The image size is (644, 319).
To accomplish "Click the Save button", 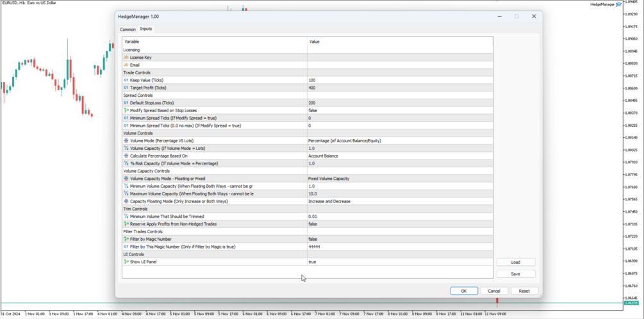I will click(516, 274).
